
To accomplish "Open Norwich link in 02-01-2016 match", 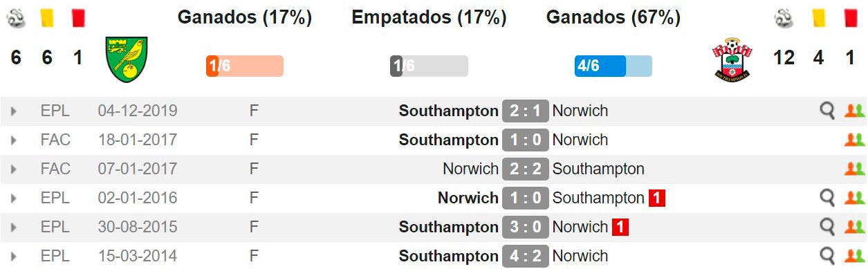I will click(x=468, y=198).
